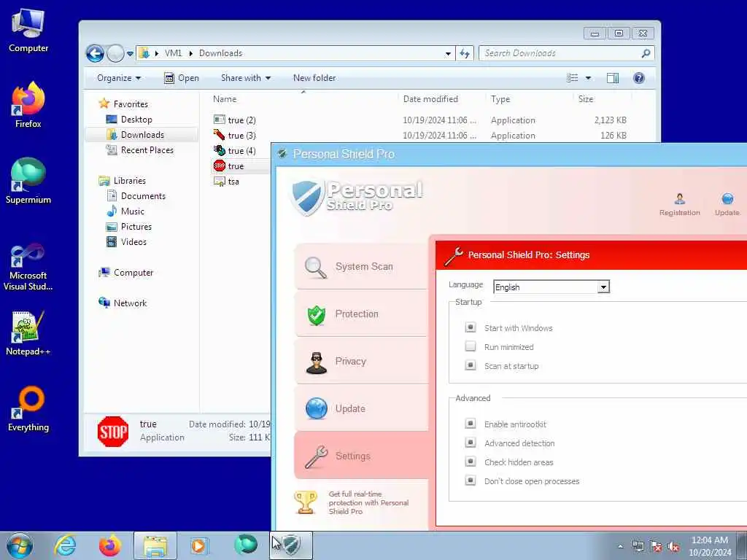The height and width of the screenshot is (560, 747).
Task: Select the tsa file
Action: [227, 182]
